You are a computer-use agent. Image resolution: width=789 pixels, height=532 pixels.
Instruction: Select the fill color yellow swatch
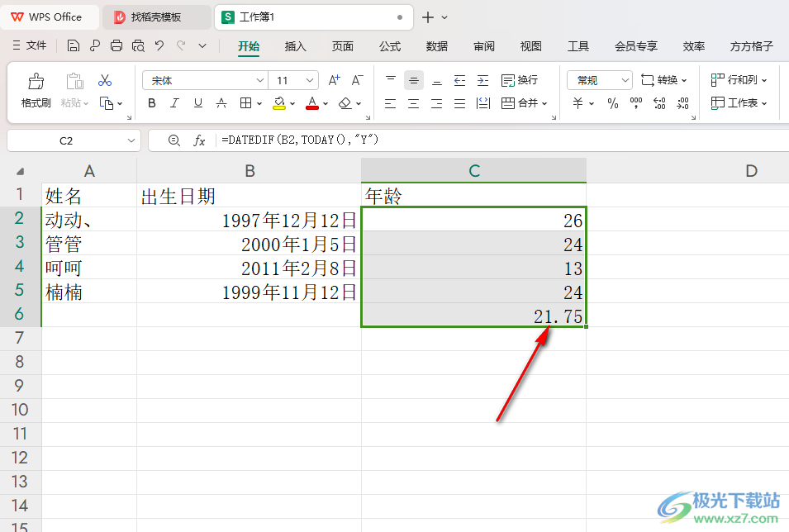tap(279, 103)
